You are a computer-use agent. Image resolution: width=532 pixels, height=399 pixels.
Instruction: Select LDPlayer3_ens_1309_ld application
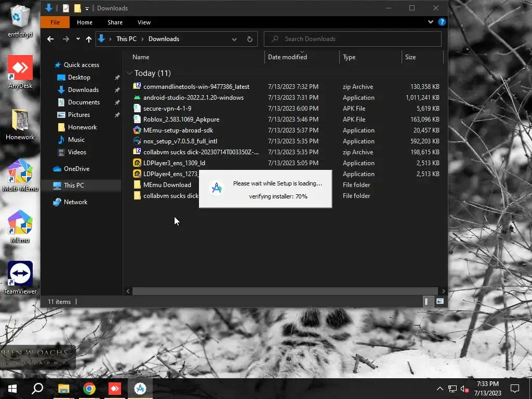(x=174, y=163)
